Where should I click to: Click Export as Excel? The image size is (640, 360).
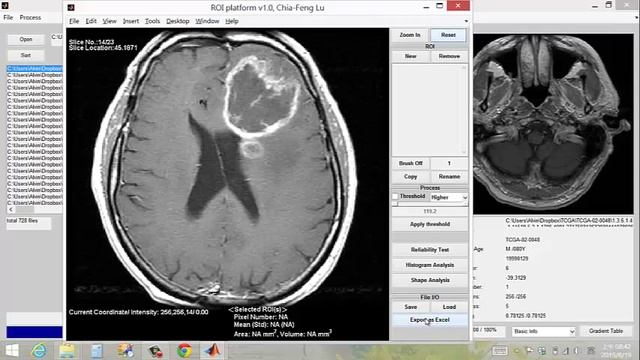click(x=430, y=320)
